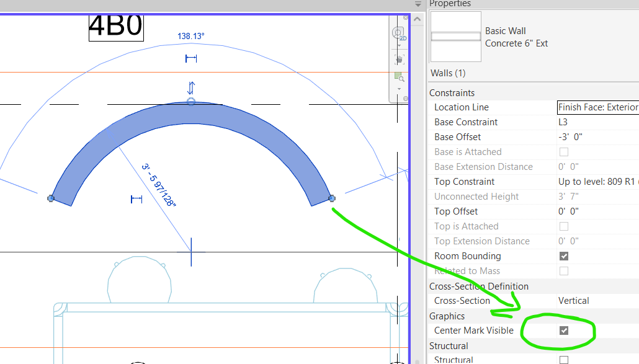Image resolution: width=639 pixels, height=364 pixels.
Task: Activate the Pan tool on the navigation bar
Action: tap(399, 58)
